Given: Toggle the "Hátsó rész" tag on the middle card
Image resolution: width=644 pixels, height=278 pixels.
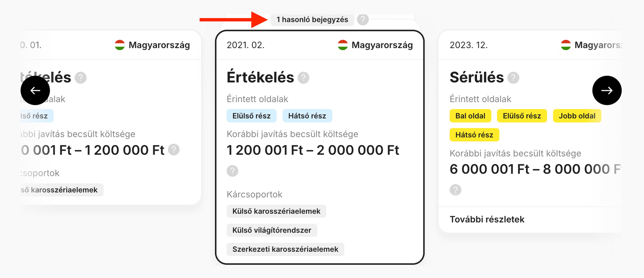Looking at the screenshot, I should [307, 116].
